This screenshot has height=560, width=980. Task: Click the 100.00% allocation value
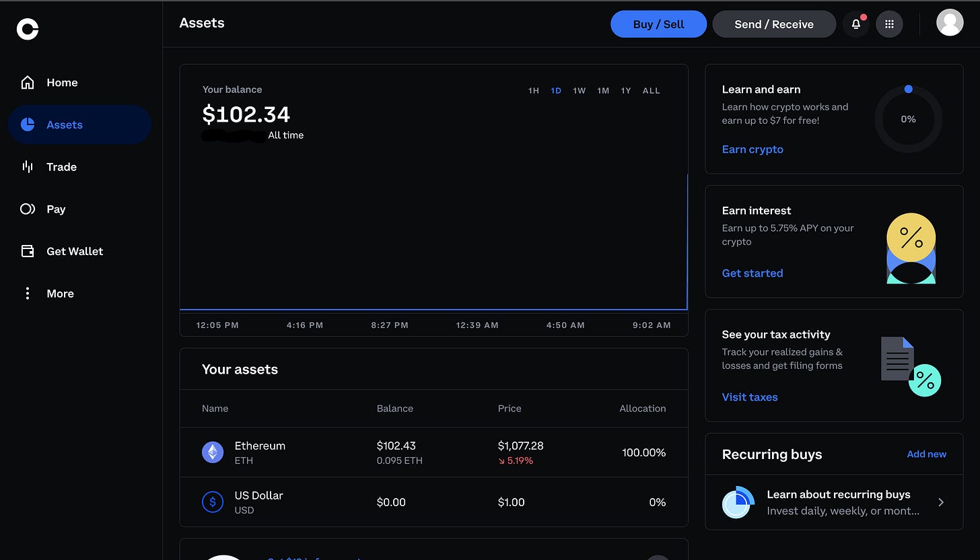(x=644, y=452)
